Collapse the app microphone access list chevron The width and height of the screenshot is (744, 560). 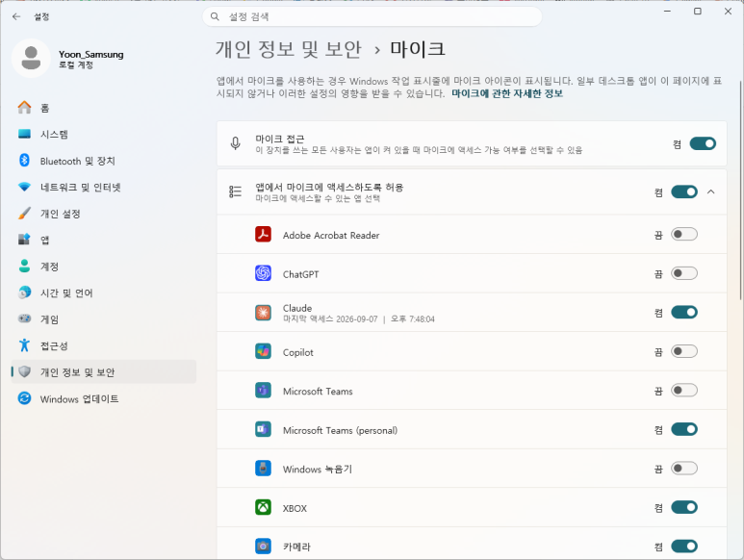coord(710,191)
